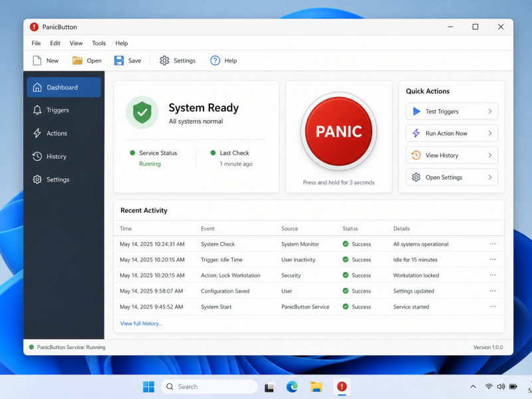The height and width of the screenshot is (399, 532).
Task: Click View full history link
Action: (x=142, y=323)
